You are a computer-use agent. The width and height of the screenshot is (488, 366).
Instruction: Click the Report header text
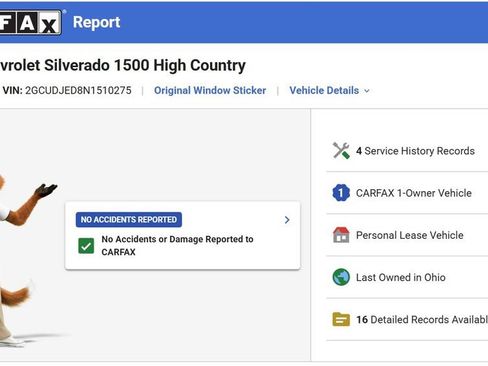[x=97, y=22]
